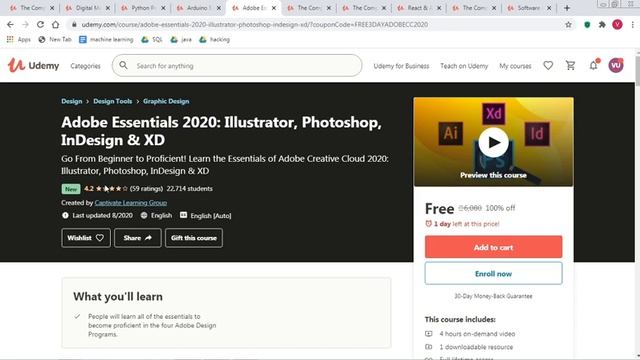Open the Graphic Design breadcrumb

coord(166,101)
